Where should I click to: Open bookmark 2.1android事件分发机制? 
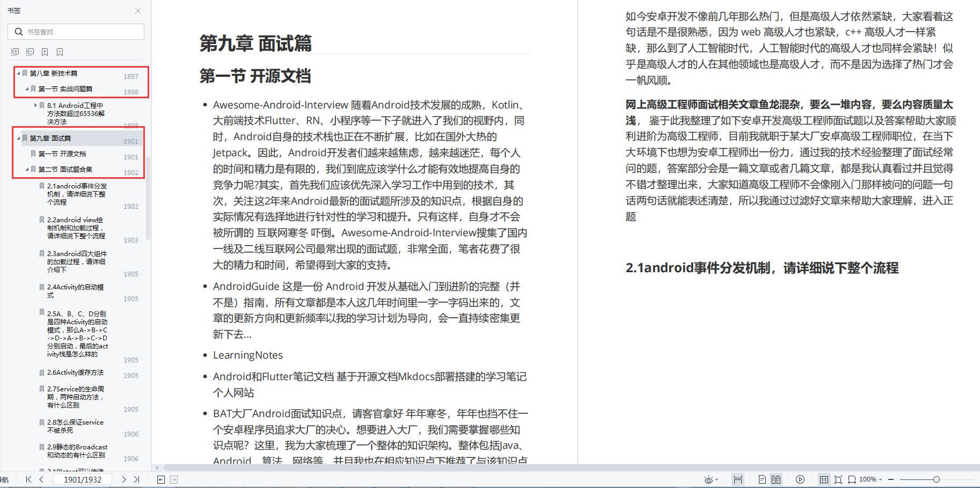coord(77,194)
